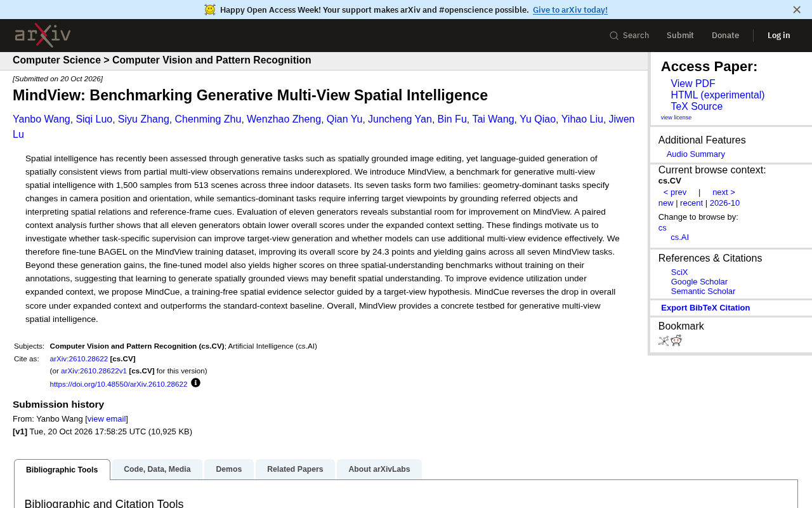Image resolution: width=812 pixels, height=508 pixels.
Task: Open the Audio Summary feature
Action: [696, 154]
